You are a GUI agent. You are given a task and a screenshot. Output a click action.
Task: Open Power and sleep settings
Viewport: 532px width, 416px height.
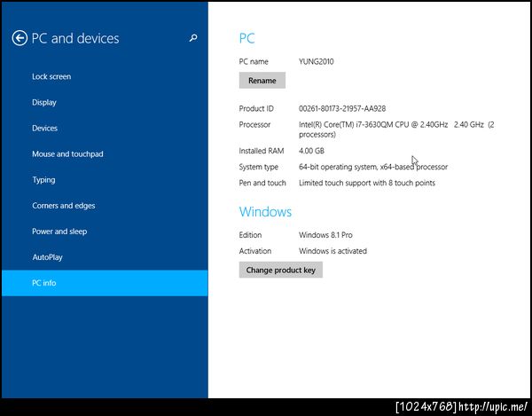[105, 232]
